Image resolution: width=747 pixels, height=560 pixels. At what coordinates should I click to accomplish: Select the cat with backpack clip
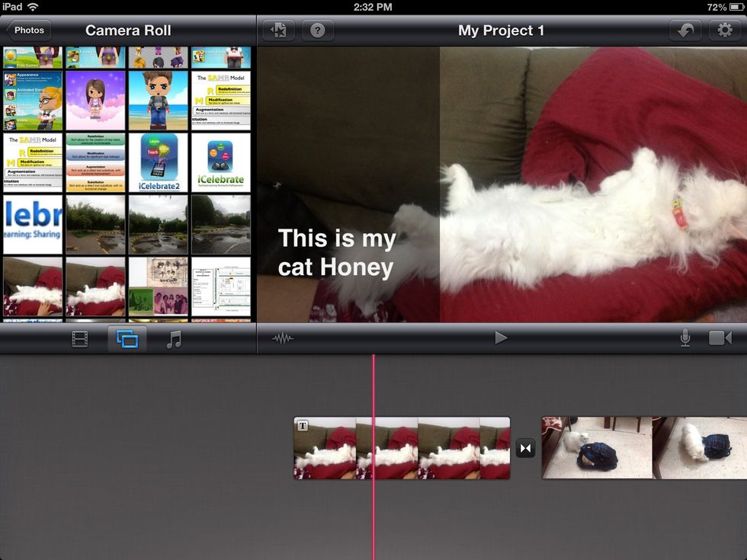pyautogui.click(x=597, y=448)
